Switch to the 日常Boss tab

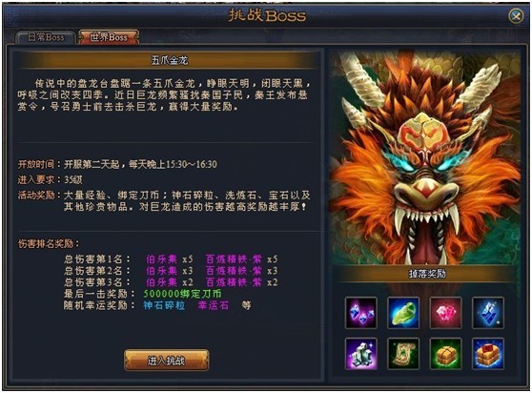point(46,37)
